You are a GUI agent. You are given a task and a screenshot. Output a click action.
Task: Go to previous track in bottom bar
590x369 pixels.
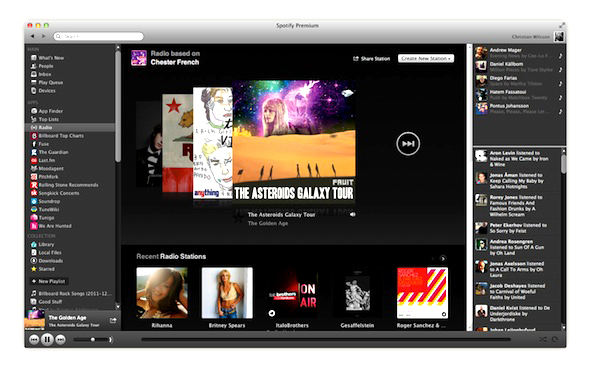pos(34,340)
